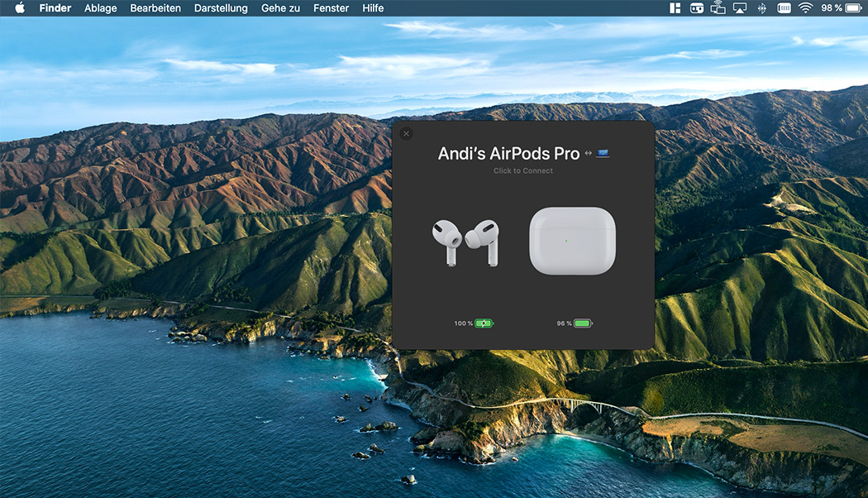868x498 pixels.
Task: Open the Fenster menu
Action: coord(331,7)
